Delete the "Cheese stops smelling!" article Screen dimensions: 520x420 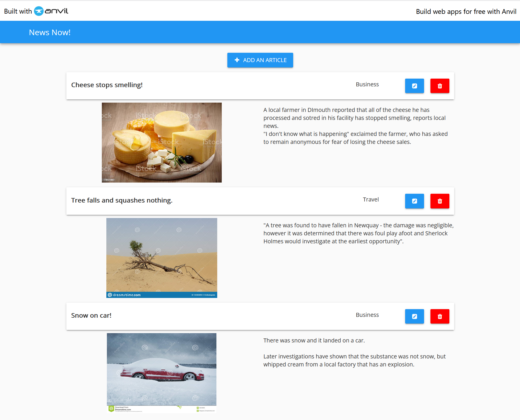pyautogui.click(x=440, y=86)
